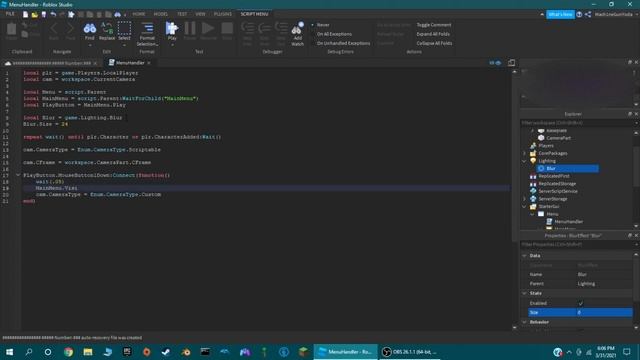This screenshot has width=640, height=360.
Task: Click the New file icon in quick toolbar
Action: (25, 14)
